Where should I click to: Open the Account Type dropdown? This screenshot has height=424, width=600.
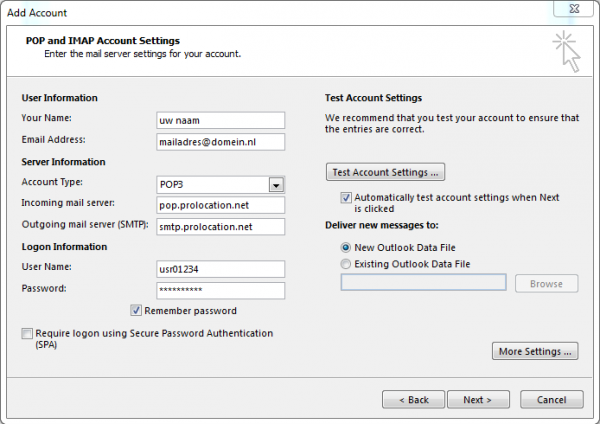click(274, 184)
